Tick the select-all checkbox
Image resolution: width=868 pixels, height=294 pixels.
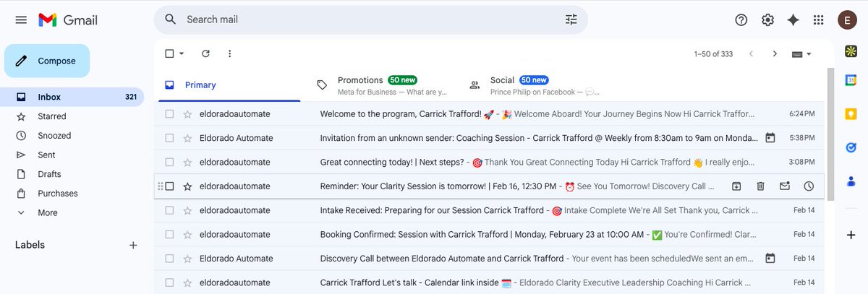[169, 53]
